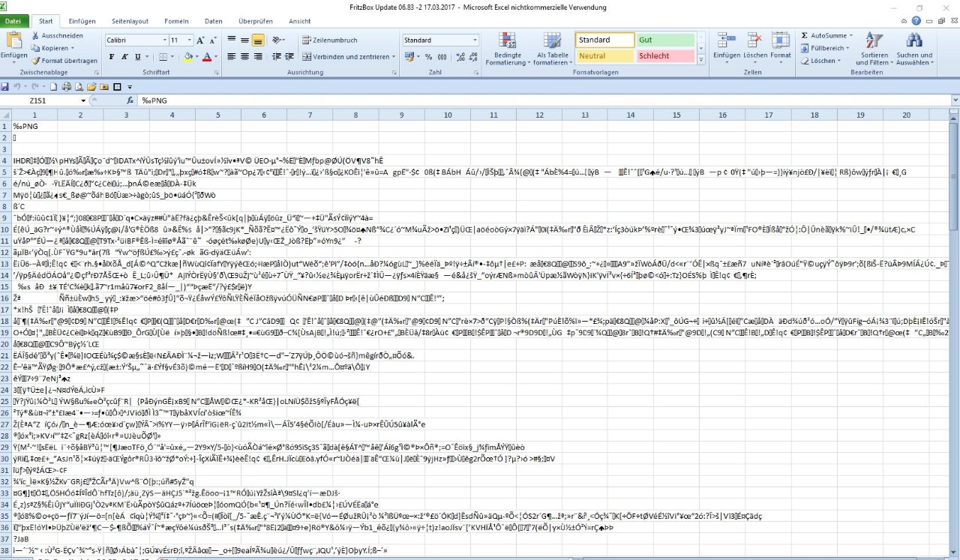The width and height of the screenshot is (960, 560).
Task: Apply thousands separator format (000)
Action: 442,56
